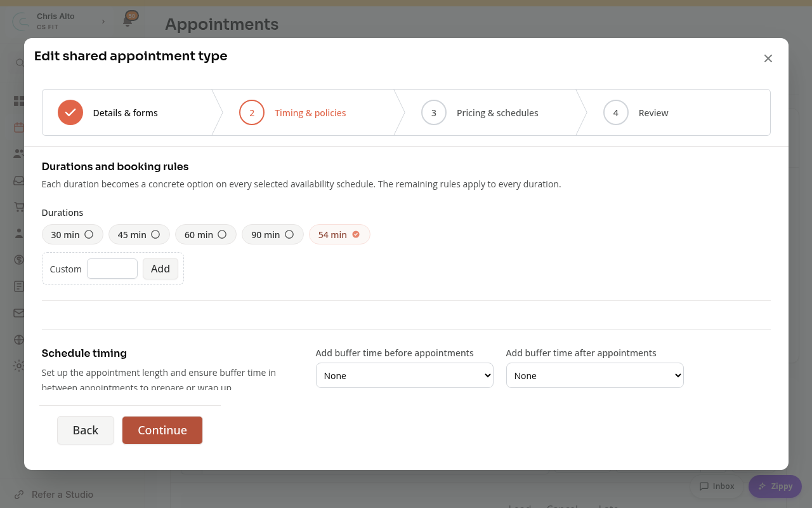Deselect the 54 min duration chip
812x508 pixels.
(339, 234)
